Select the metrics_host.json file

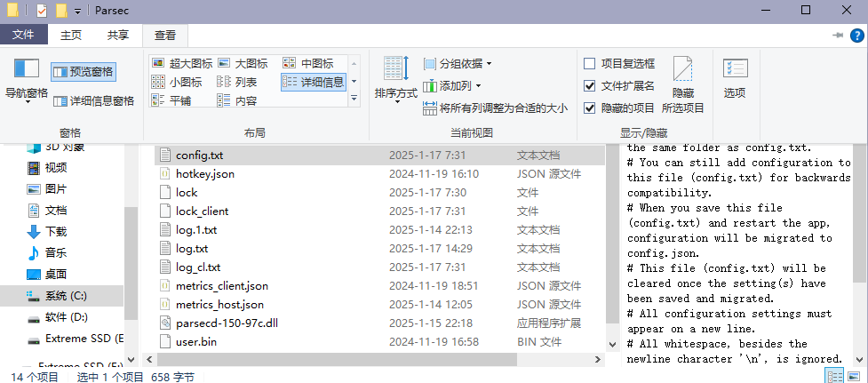click(379, 305)
